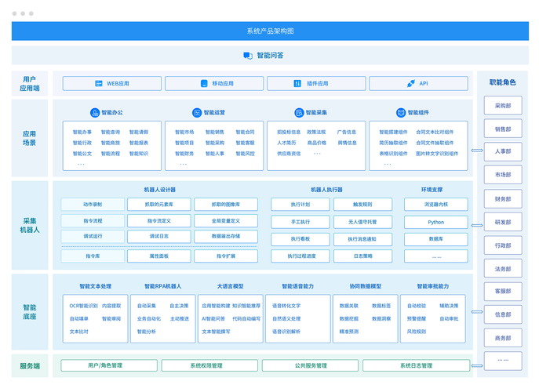Image resolution: width=539 pixels, height=392 pixels.
Task: Click the 执行计划 executor box
Action: click(300, 205)
